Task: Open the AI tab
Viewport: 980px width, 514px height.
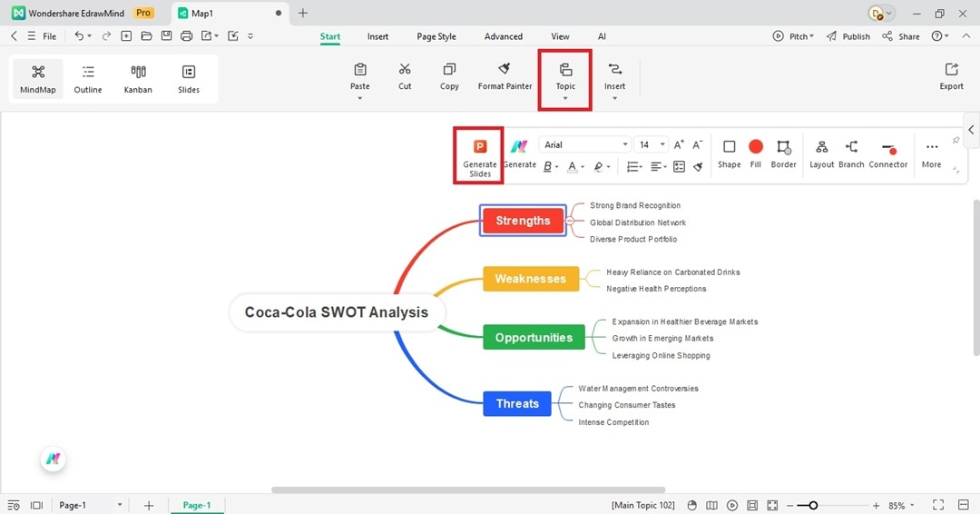Action: click(602, 36)
